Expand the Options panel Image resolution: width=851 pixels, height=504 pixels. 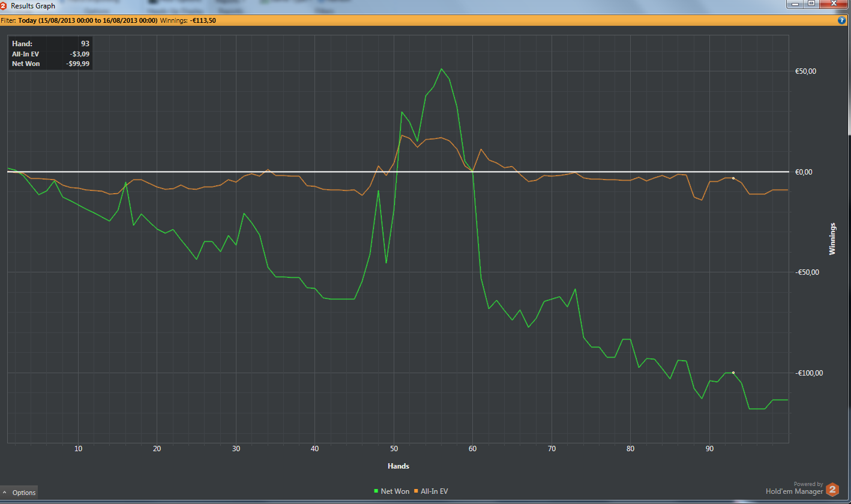coord(19,493)
